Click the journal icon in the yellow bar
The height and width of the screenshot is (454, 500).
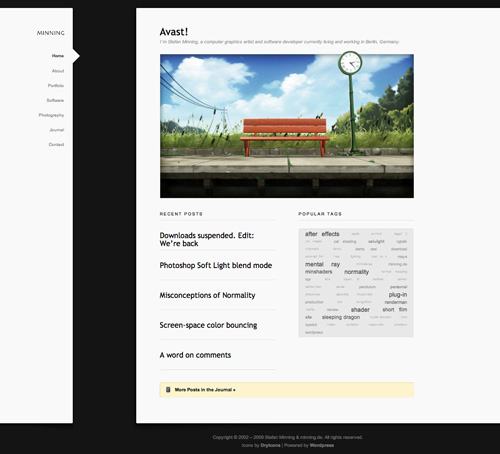[x=168, y=389]
